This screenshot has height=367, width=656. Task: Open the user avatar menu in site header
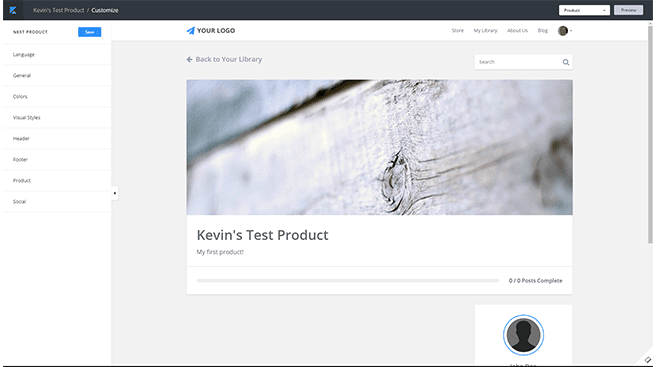coord(564,31)
